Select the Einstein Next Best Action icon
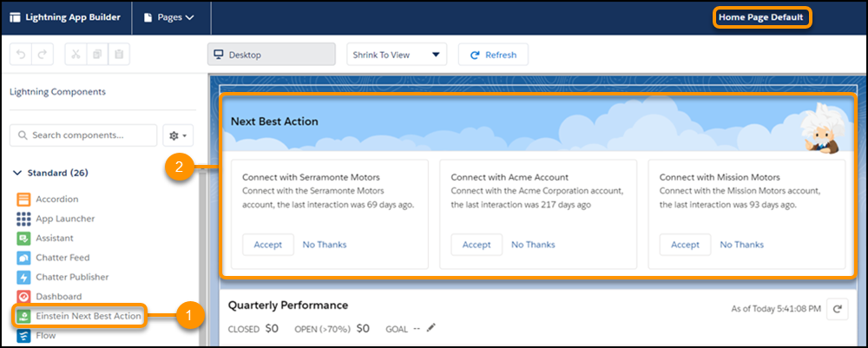Viewport: 868px width, 348px height. coord(23,316)
